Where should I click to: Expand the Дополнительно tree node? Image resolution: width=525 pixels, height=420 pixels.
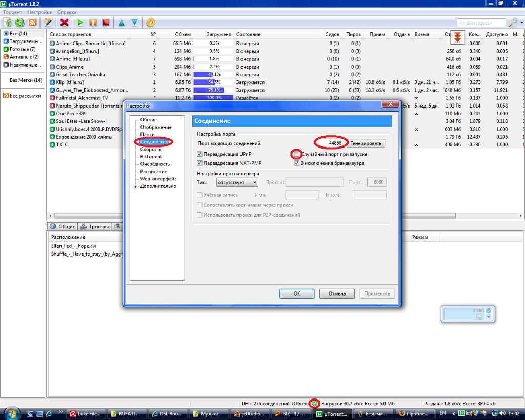(x=135, y=186)
